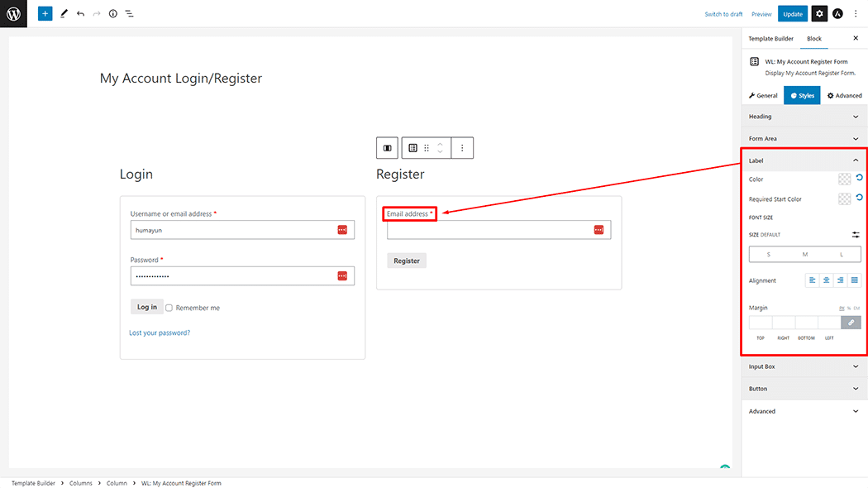
Task: Switch to the Template Builder tab
Action: [x=770, y=38]
